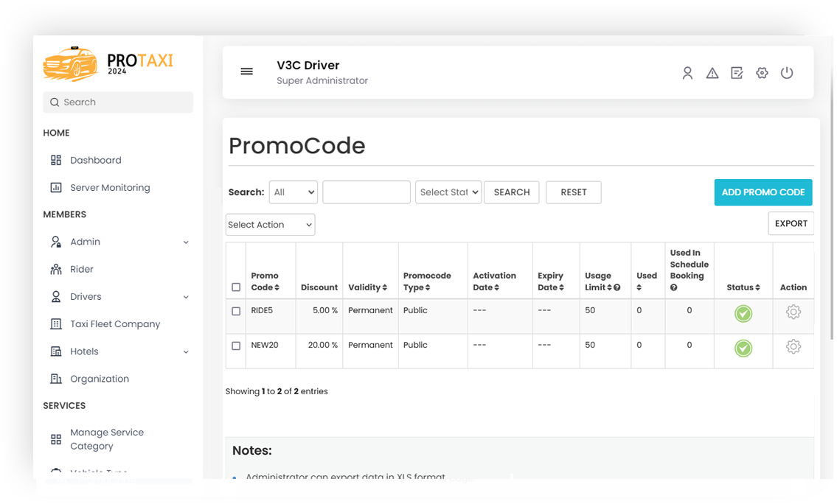Open the Select Action dropdown

(x=270, y=225)
